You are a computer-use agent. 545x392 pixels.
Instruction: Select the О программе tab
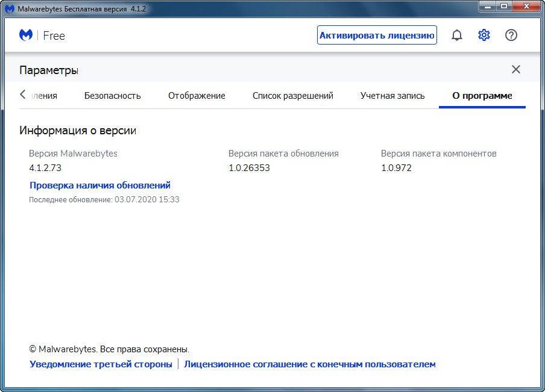coord(482,96)
